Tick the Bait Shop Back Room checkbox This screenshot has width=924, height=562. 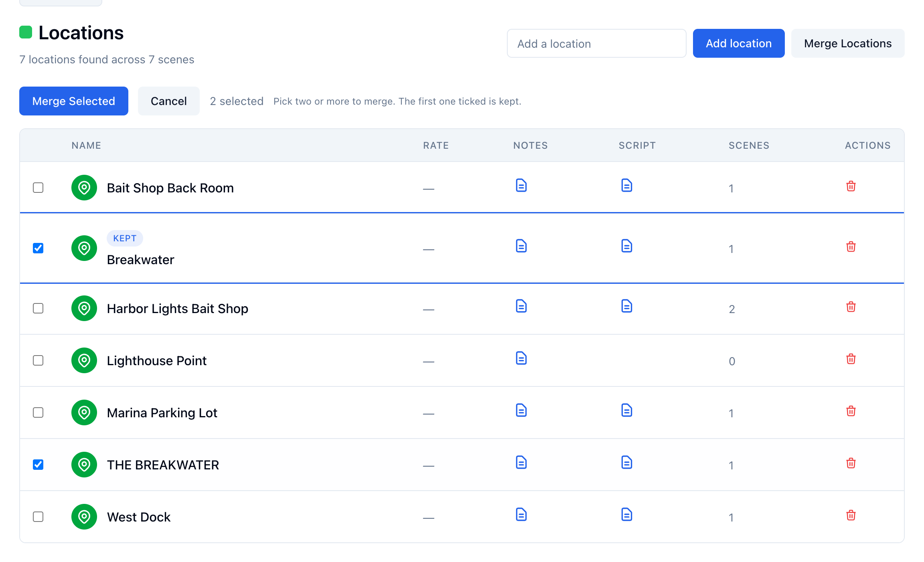click(x=38, y=188)
